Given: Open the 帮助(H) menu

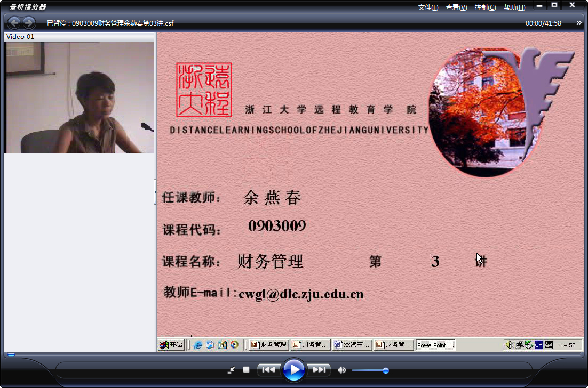Looking at the screenshot, I should [x=514, y=7].
